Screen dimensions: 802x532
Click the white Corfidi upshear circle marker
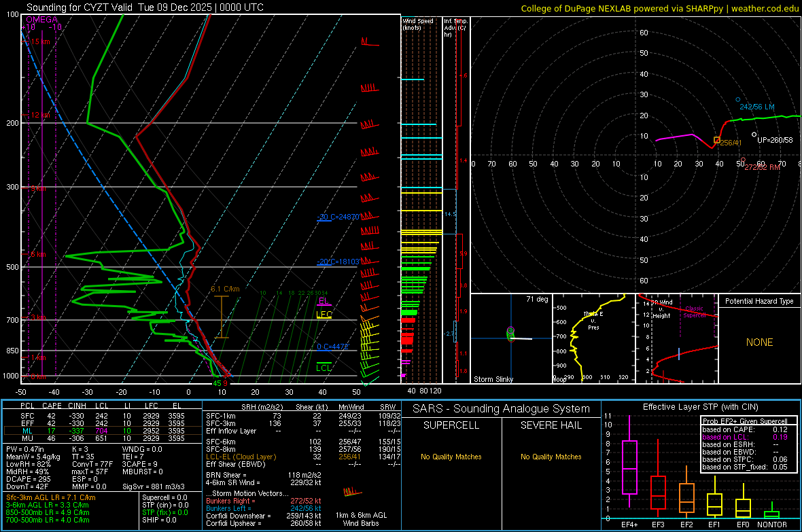[754, 135]
